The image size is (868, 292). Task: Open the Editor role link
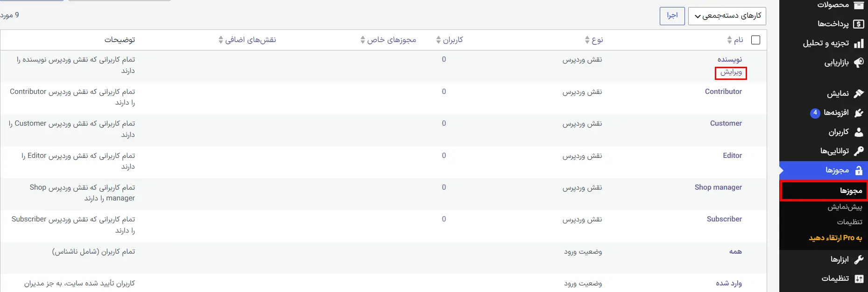click(x=732, y=156)
